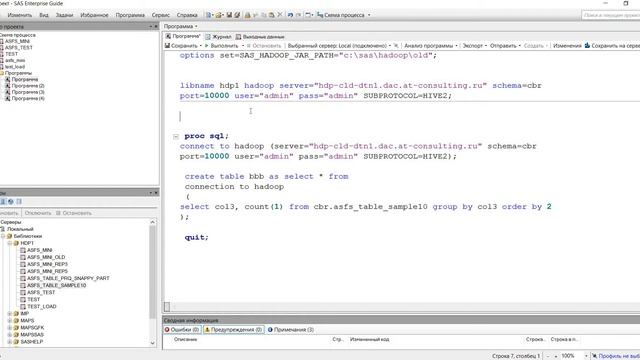The height and width of the screenshot is (360, 640).
Task: Click the ASFS_MINI table icon
Action: pos(23,250)
